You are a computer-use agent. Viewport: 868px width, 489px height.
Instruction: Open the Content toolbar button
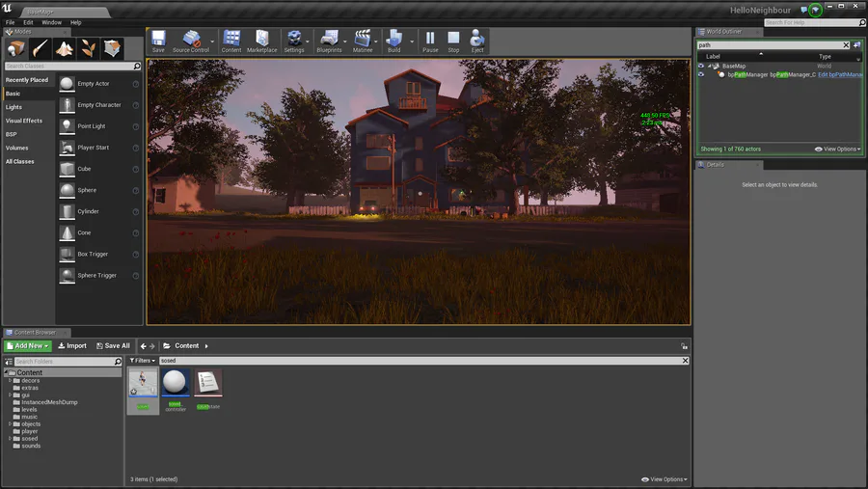pos(231,41)
